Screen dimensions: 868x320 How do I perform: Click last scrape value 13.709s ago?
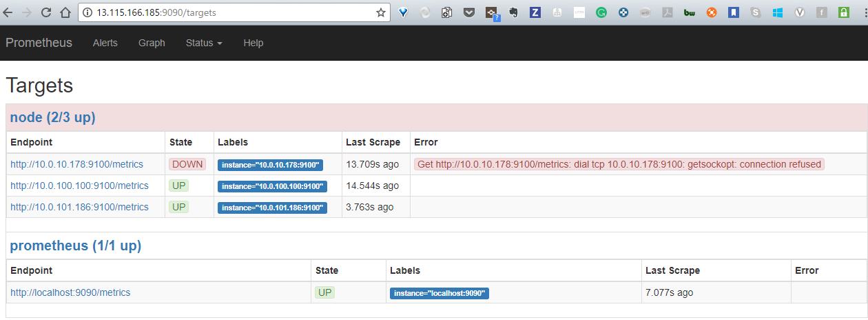pyautogui.click(x=372, y=164)
